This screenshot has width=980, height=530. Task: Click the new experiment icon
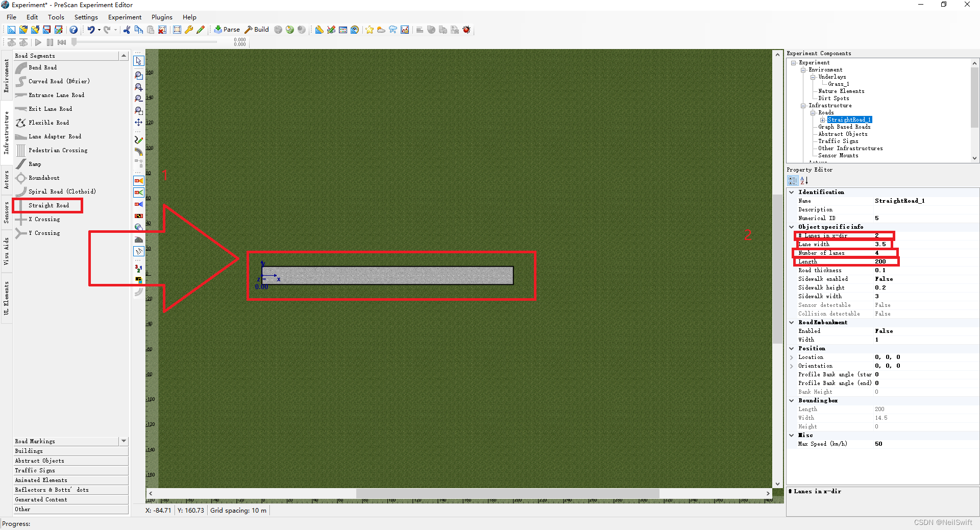click(x=11, y=30)
